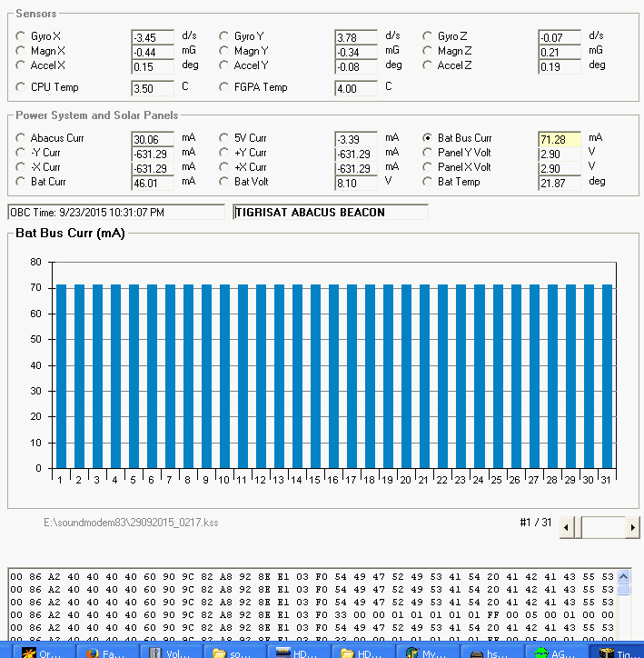
Task: Select the Gyro Y radio button
Action: click(223, 36)
